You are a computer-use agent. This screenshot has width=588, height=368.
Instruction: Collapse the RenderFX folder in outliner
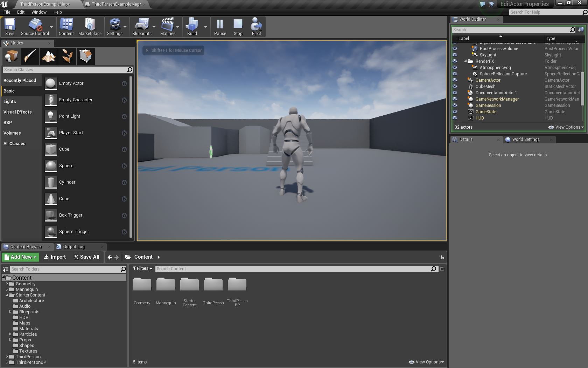click(465, 61)
